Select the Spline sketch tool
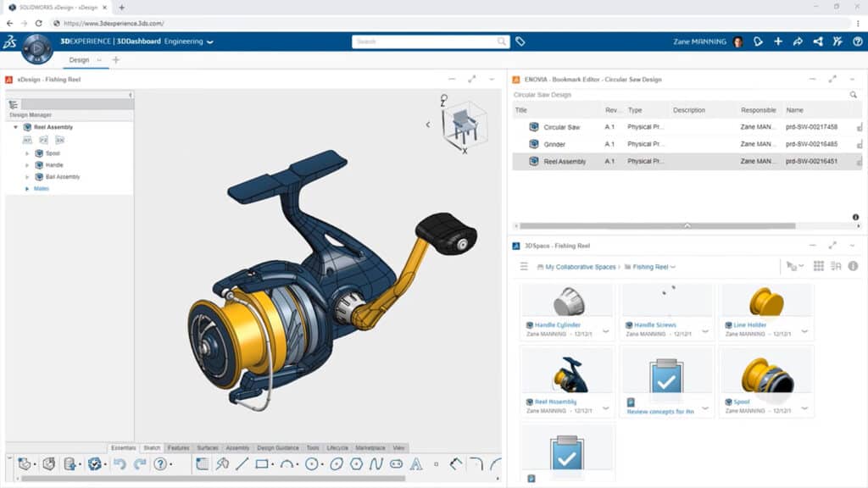The width and height of the screenshot is (868, 488). tap(376, 463)
